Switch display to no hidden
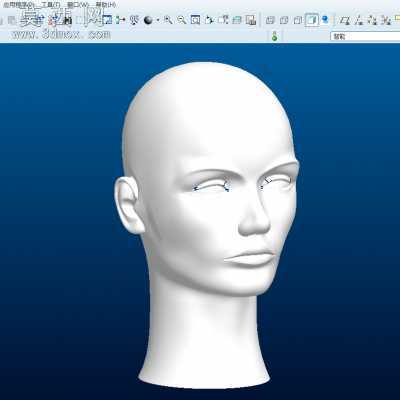The height and width of the screenshot is (400, 400). point(298,20)
